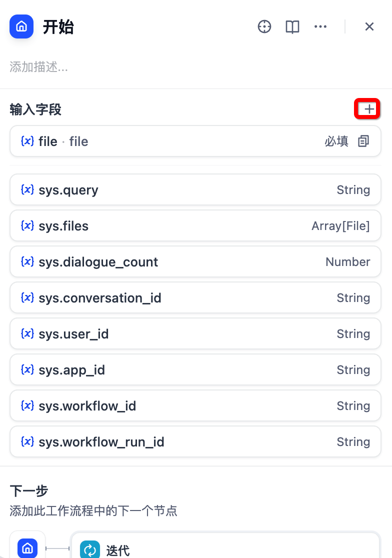The height and width of the screenshot is (558, 392).
Task: Select the sys.query variable row
Action: pyautogui.click(x=195, y=189)
